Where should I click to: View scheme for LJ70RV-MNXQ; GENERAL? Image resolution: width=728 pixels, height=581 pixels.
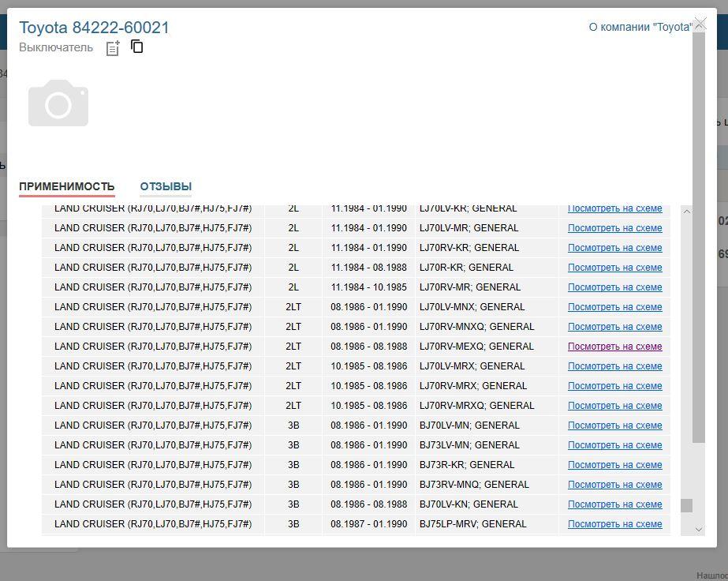pos(614,327)
